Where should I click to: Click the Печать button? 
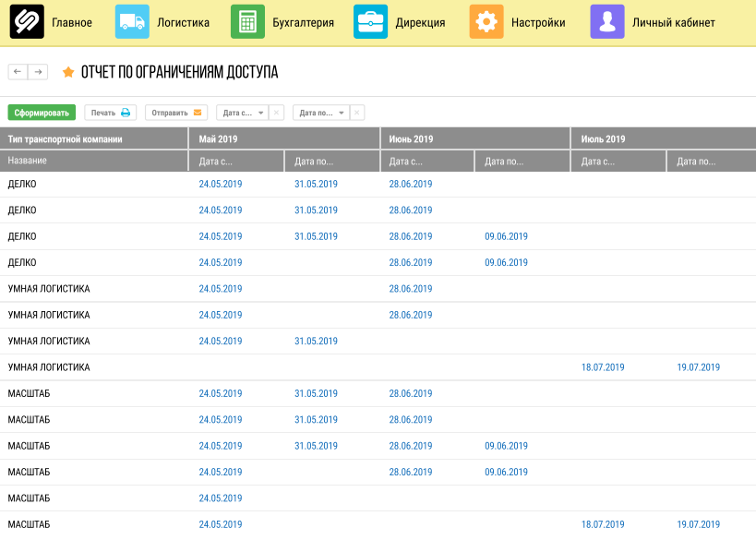tap(111, 113)
